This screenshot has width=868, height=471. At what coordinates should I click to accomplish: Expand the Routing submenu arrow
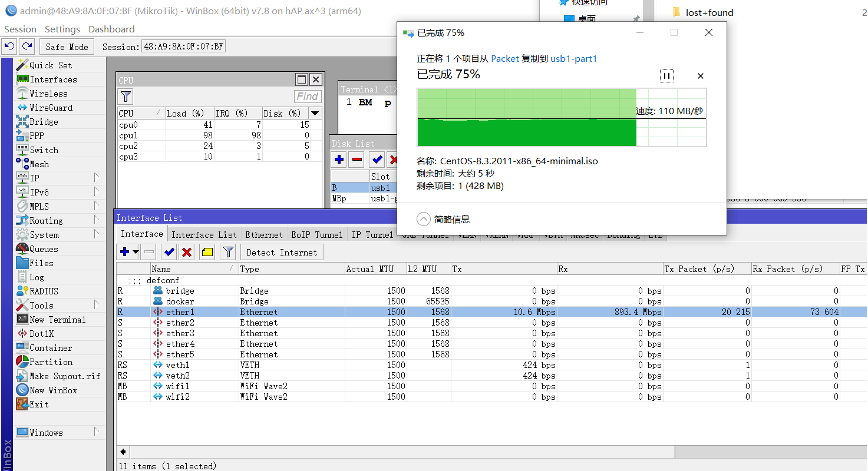click(x=96, y=220)
